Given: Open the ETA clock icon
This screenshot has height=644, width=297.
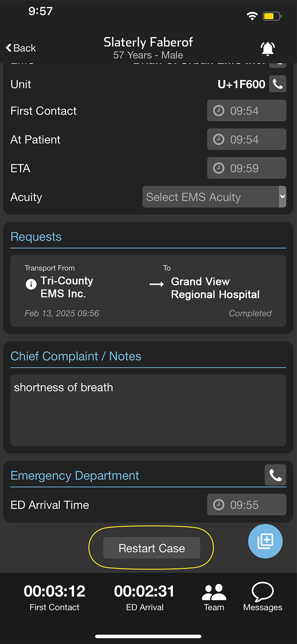Looking at the screenshot, I should tap(218, 168).
